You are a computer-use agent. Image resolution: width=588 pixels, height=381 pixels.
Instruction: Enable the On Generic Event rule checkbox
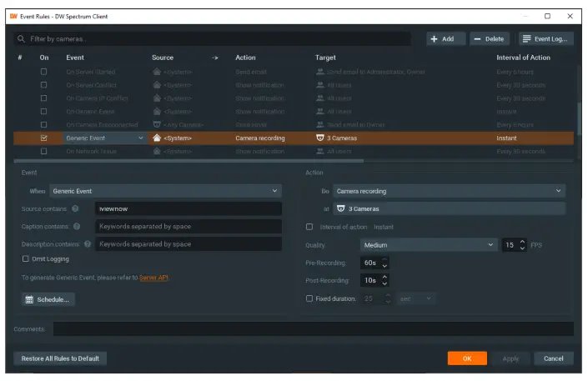pos(44,112)
